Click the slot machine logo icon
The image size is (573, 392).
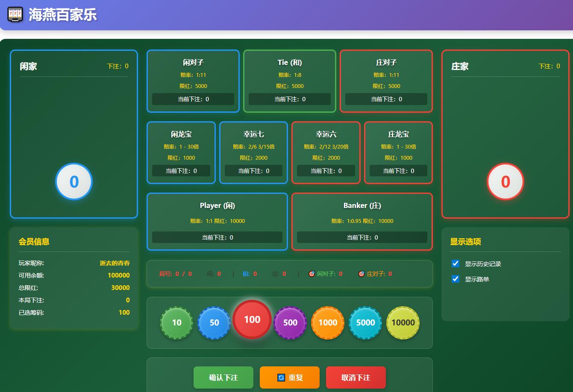coord(15,15)
